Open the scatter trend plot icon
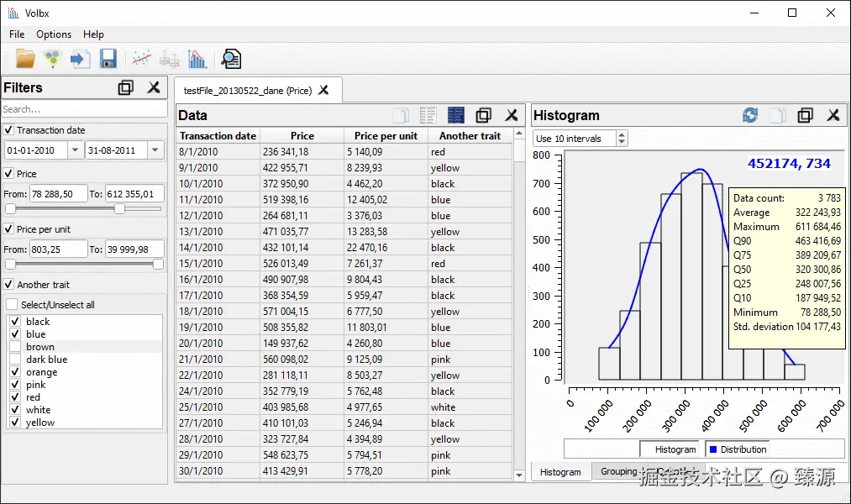851x504 pixels. 141,59
